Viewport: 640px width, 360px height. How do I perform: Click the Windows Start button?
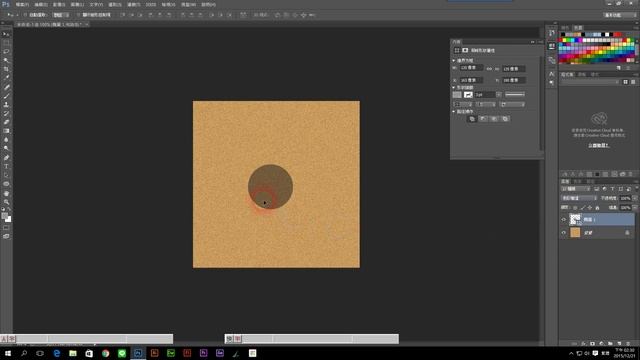coord(7,353)
